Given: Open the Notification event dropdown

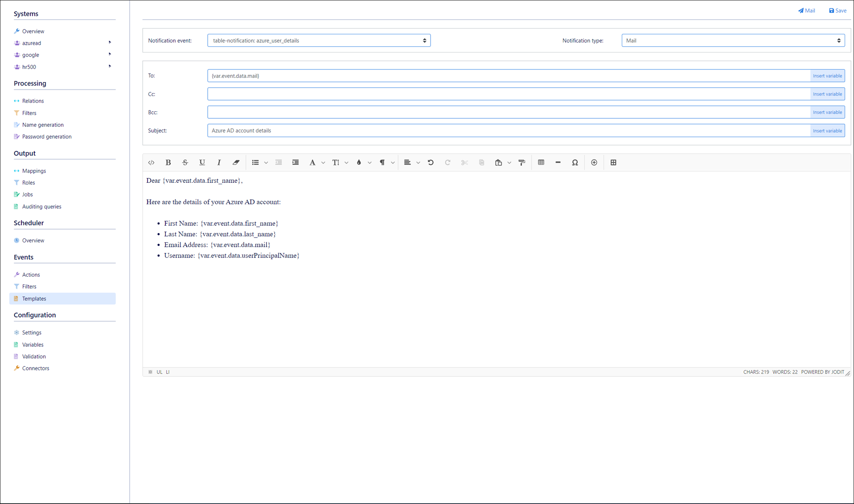Looking at the screenshot, I should (x=318, y=40).
